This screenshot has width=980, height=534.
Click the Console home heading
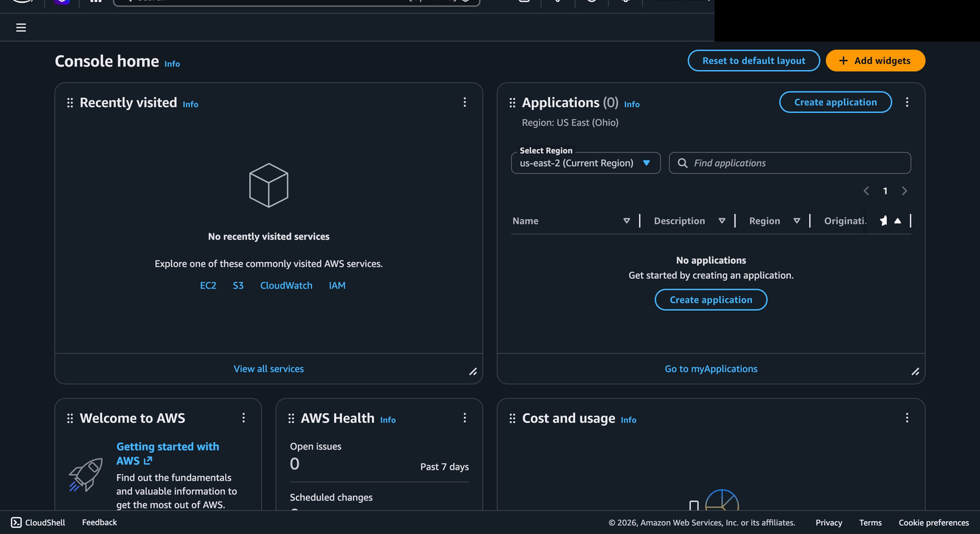click(107, 61)
